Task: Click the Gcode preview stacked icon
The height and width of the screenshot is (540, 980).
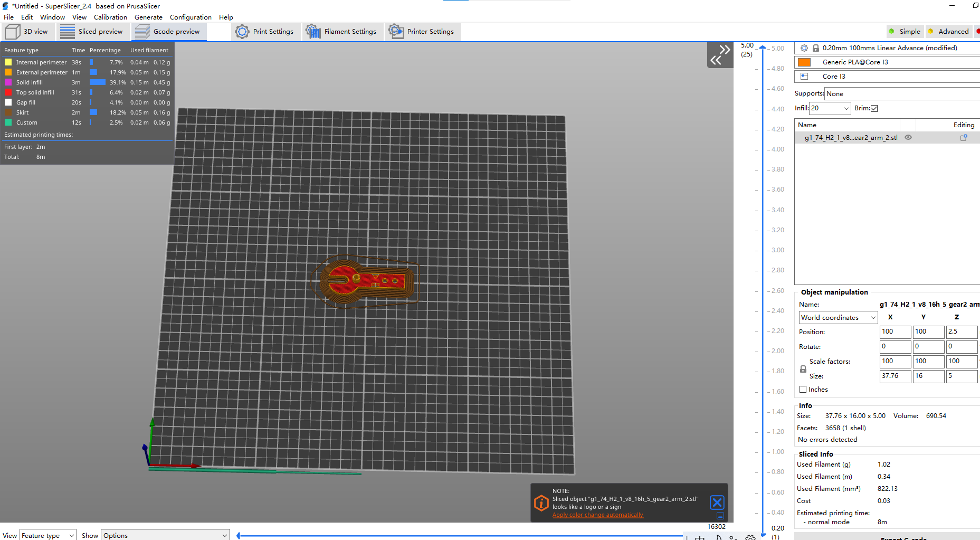Action: [142, 32]
